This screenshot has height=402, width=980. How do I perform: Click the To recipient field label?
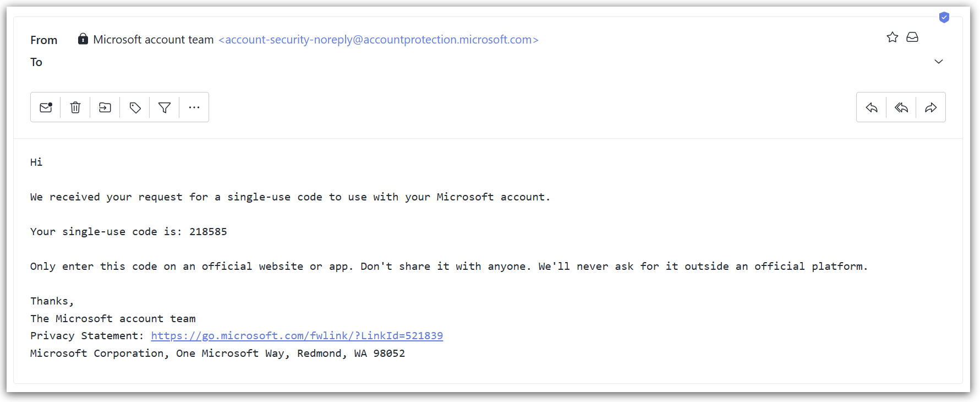pyautogui.click(x=36, y=62)
